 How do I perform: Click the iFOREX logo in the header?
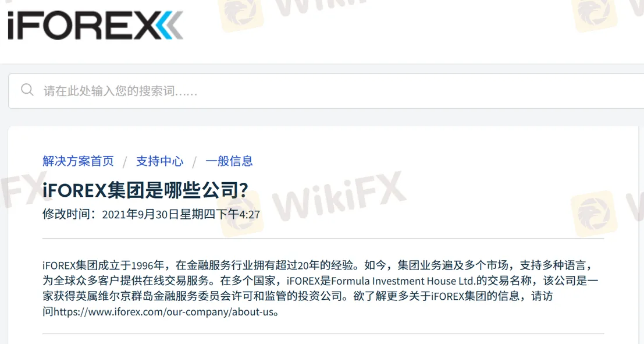(95, 26)
